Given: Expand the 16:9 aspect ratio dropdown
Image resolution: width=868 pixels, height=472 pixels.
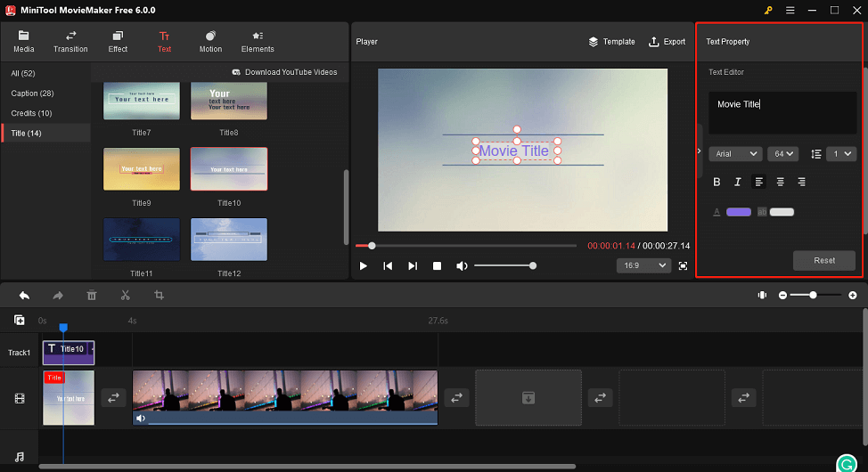Looking at the screenshot, I should click(x=643, y=265).
